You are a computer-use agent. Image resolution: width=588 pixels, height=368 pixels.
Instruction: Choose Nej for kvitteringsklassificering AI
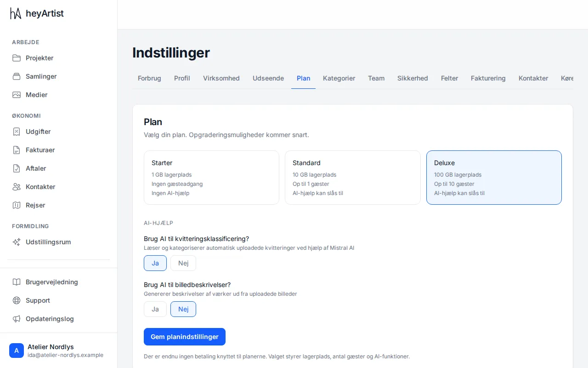click(x=183, y=263)
